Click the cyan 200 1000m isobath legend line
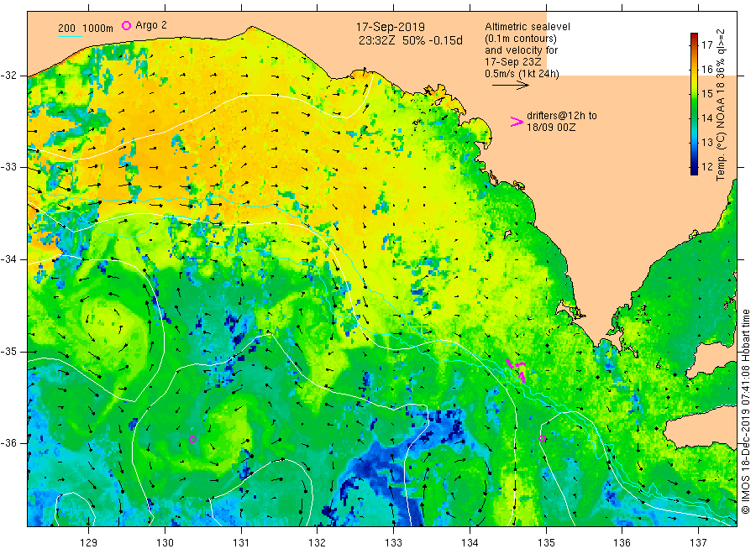Screen dimensions: 756x554 70,35
